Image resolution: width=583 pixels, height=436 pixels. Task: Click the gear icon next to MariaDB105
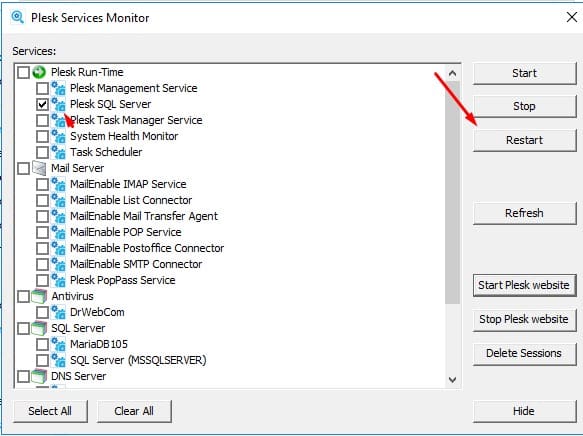point(58,344)
